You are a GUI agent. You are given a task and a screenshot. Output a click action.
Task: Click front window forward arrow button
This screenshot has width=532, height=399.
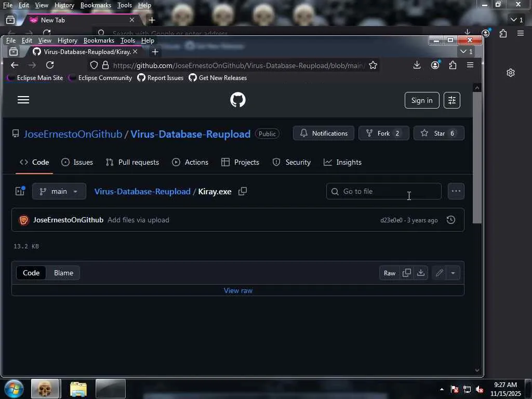[x=32, y=65]
